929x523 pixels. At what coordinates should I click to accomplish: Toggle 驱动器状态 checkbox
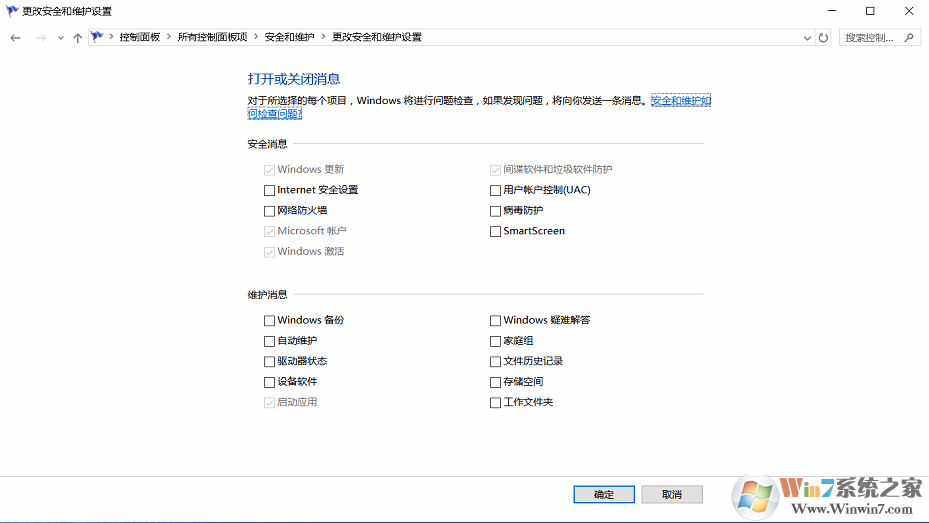point(269,361)
